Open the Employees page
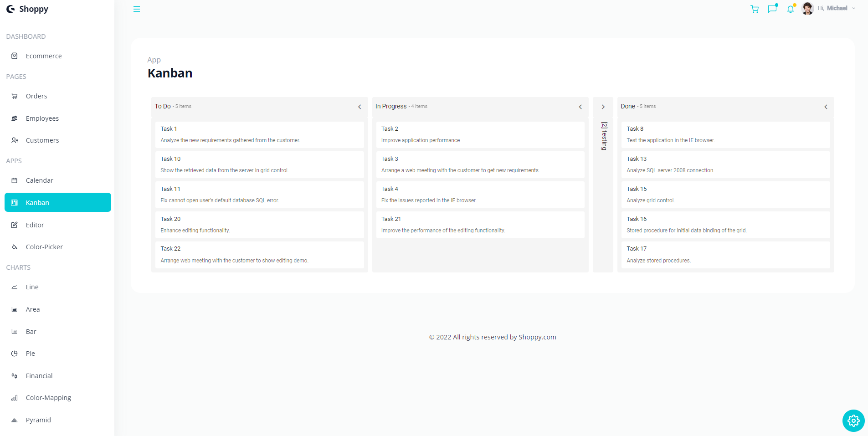The height and width of the screenshot is (436, 868). pos(42,118)
